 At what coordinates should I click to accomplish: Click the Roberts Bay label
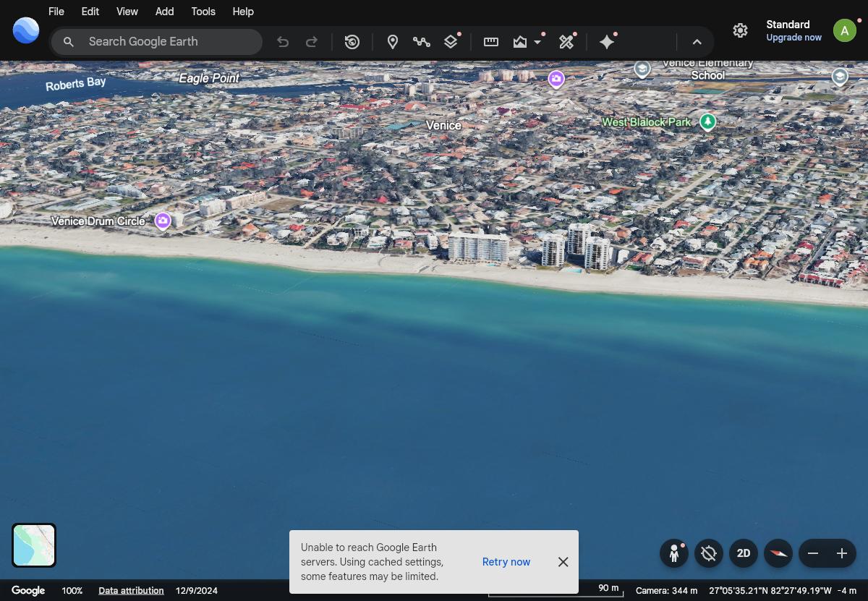click(x=76, y=84)
